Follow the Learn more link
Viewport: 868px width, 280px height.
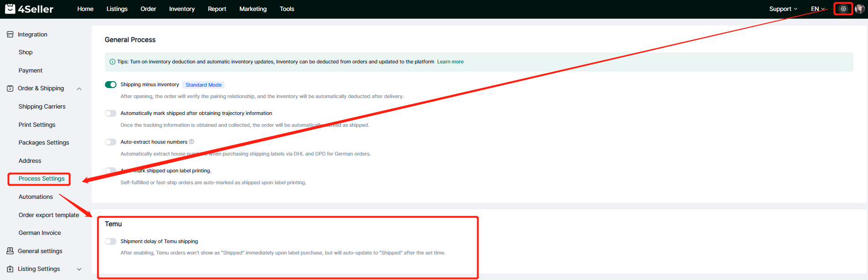pyautogui.click(x=450, y=62)
